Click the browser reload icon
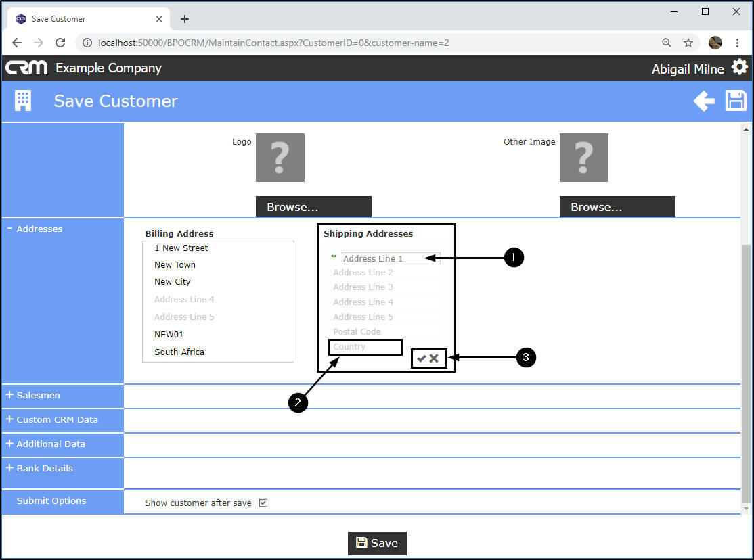The width and height of the screenshot is (754, 560). coord(60,43)
